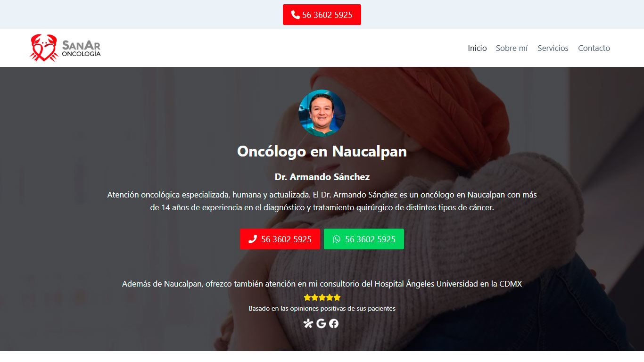The height and width of the screenshot is (362, 644).
Task: Click the SanAr Oncología logo text
Action: tap(81, 49)
